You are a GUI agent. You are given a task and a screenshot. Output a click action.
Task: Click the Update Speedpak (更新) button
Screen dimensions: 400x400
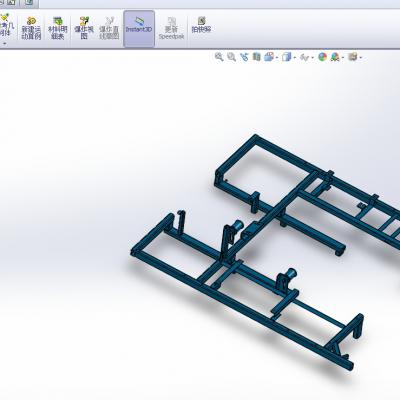tap(171, 29)
